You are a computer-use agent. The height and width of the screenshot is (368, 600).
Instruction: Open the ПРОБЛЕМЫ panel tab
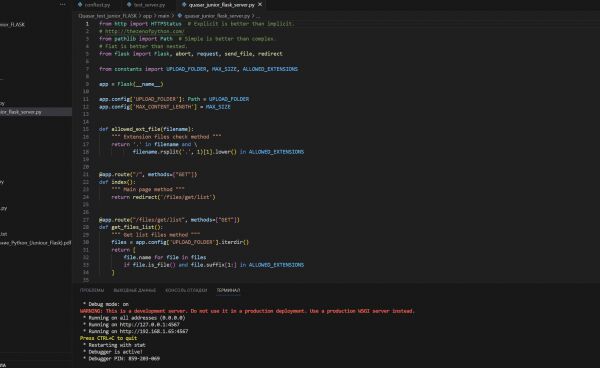pos(92,290)
